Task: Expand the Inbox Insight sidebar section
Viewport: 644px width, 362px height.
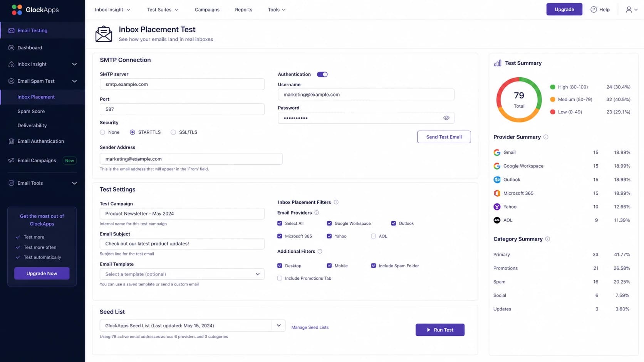Action: (x=74, y=64)
